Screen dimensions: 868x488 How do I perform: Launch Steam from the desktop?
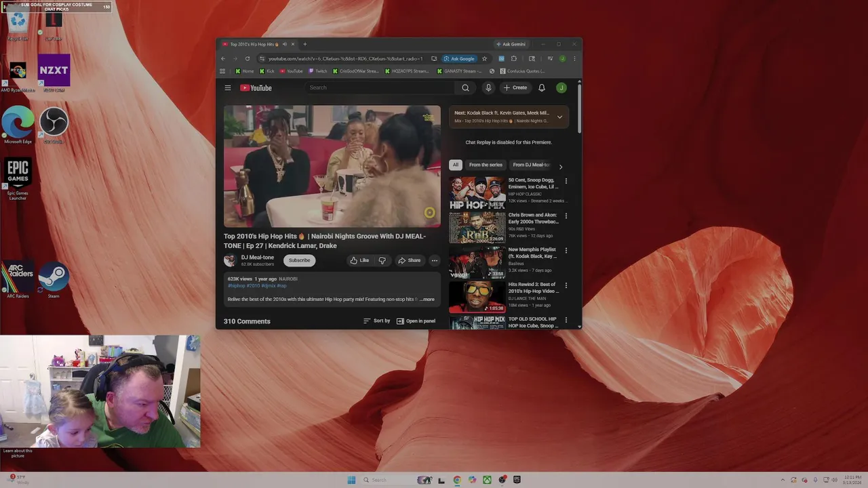pyautogui.click(x=54, y=280)
